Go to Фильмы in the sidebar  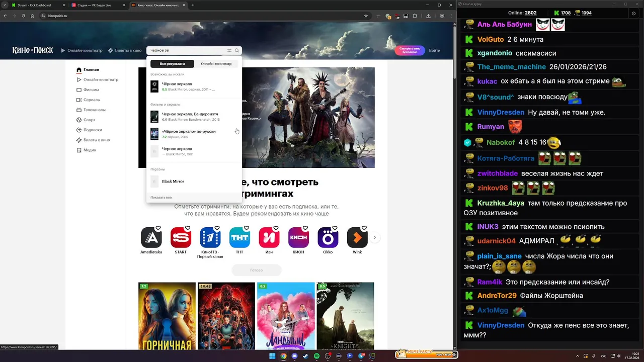88,89
